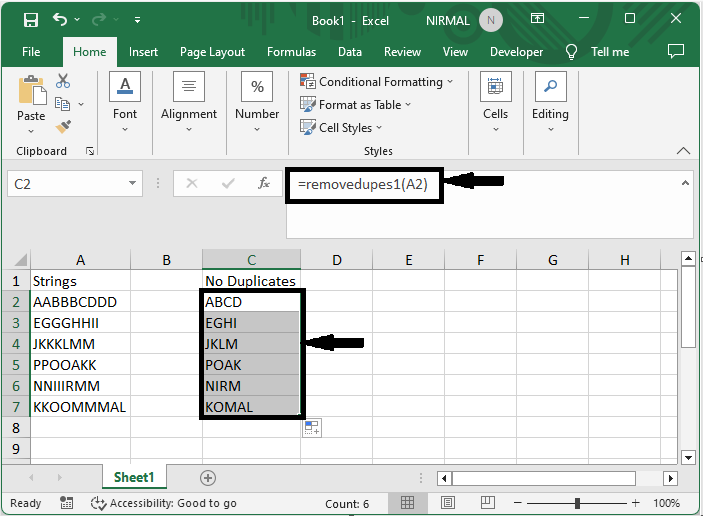Click the formula bar with removedupes1 formula
Viewport: 703px width, 516px height.
tap(489, 204)
